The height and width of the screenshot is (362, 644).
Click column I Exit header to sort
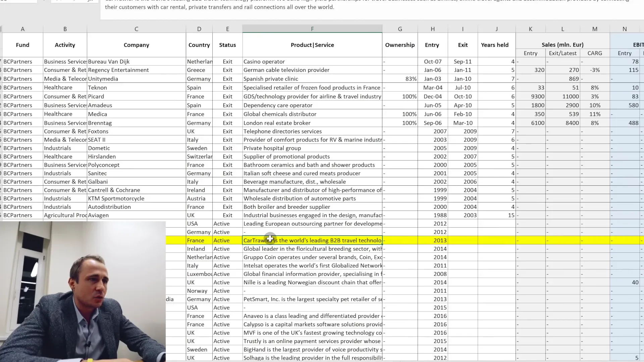coord(462,44)
